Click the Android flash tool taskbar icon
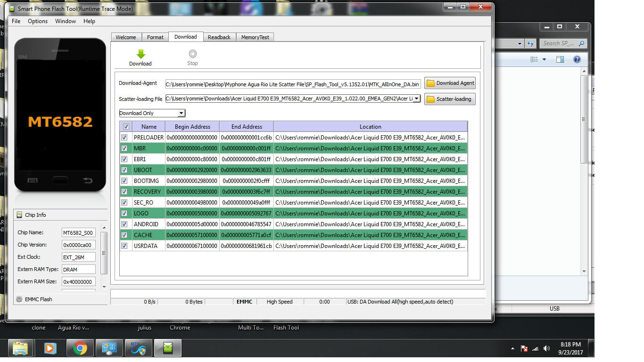 tap(167, 348)
